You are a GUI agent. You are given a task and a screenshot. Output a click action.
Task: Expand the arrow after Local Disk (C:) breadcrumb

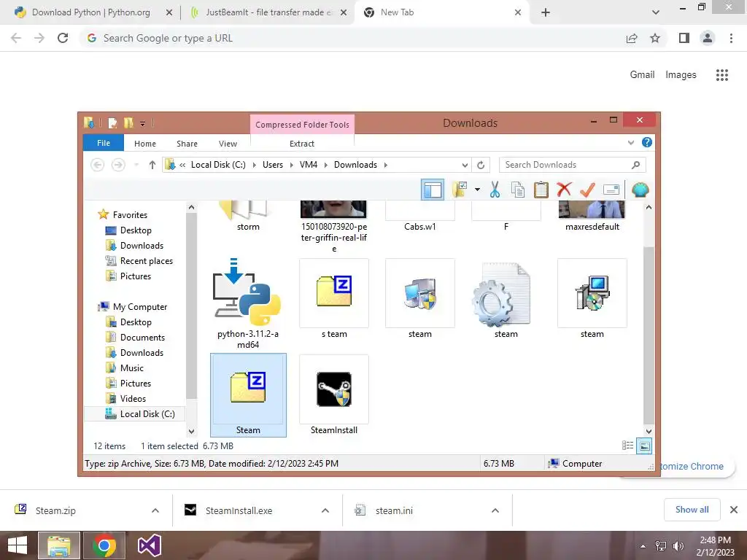tap(254, 165)
